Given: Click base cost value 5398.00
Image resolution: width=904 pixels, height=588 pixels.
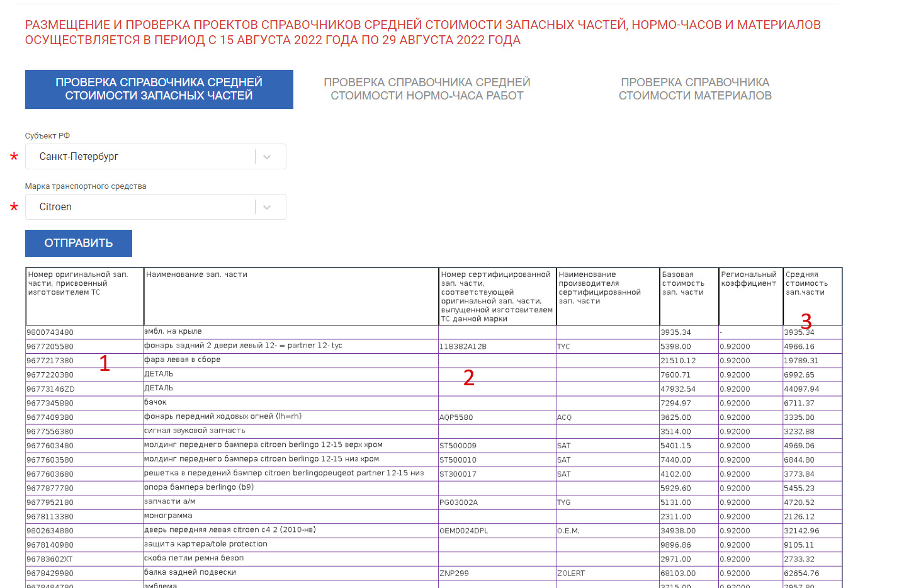Looking at the screenshot, I should click(x=675, y=347).
